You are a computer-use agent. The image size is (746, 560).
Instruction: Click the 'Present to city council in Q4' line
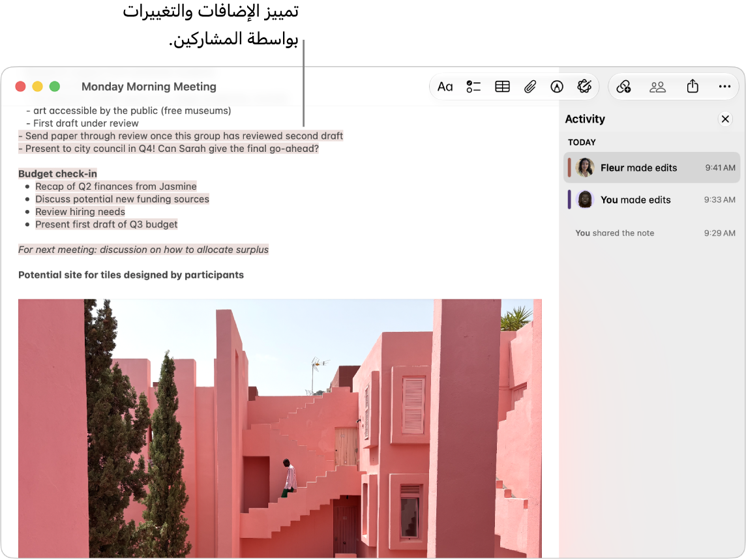[x=168, y=149]
